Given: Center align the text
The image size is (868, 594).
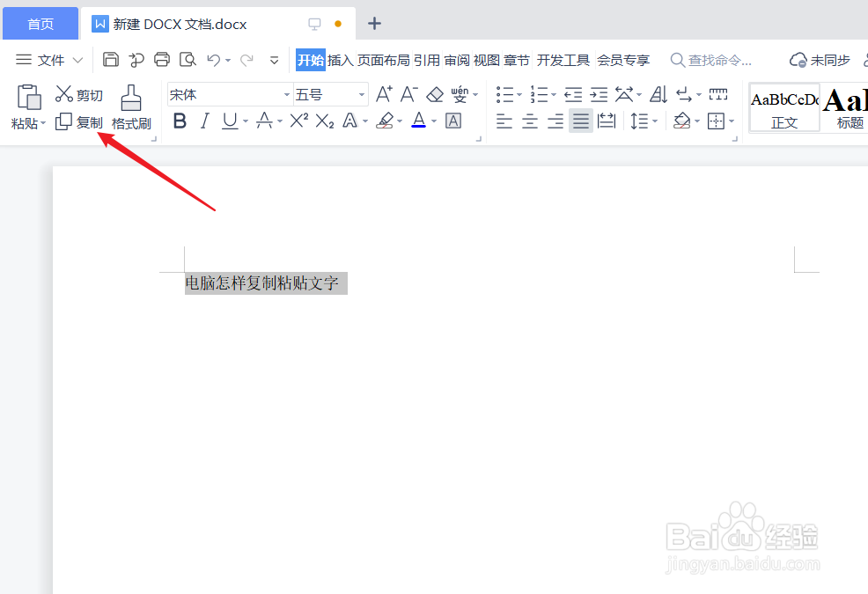Looking at the screenshot, I should click(530, 121).
